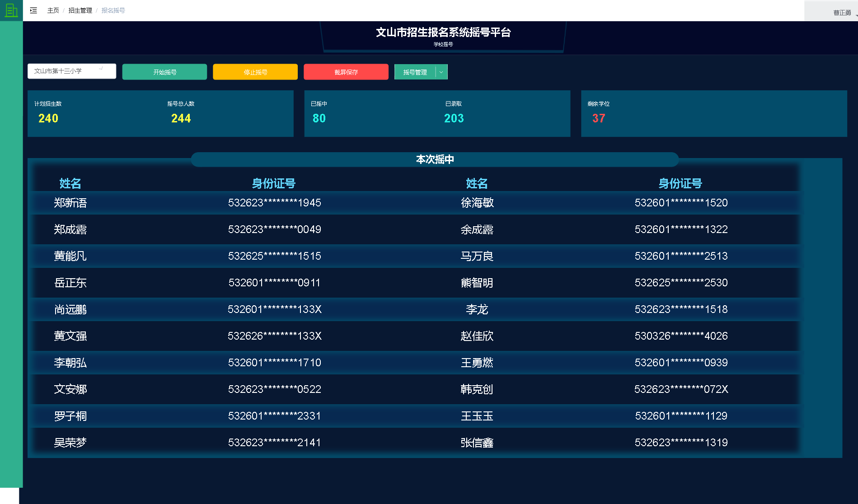Click ID number 532601********1520

click(x=681, y=203)
